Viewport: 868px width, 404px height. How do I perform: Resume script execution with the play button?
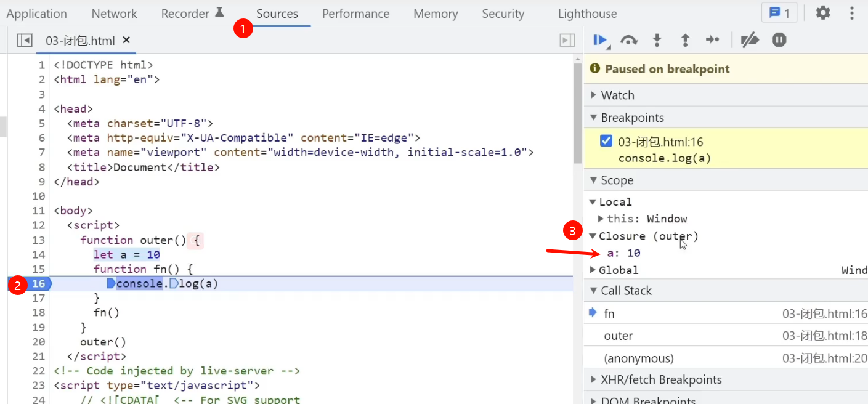pos(600,41)
